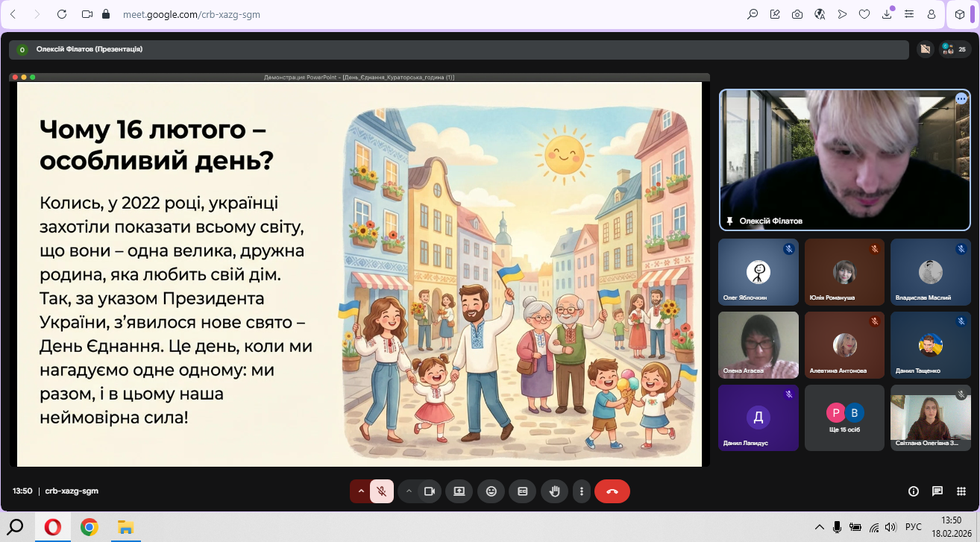Open options on Олексій Філатов's video tile
Viewport: 980px width, 542px height.
(961, 98)
